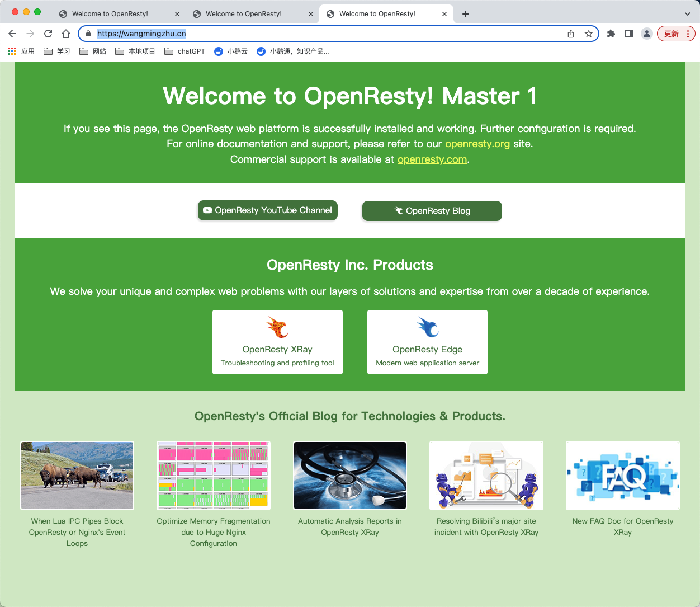Open the stethoscope thumbnail

(x=350, y=476)
